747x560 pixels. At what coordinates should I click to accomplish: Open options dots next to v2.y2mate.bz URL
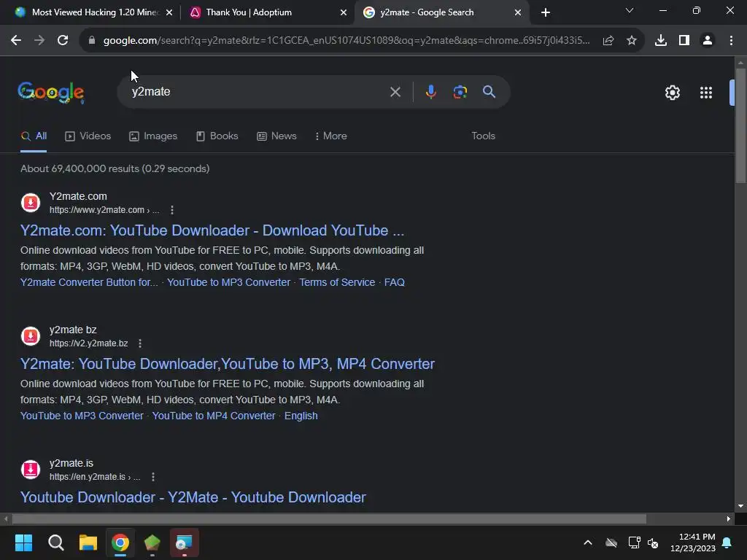pos(139,343)
